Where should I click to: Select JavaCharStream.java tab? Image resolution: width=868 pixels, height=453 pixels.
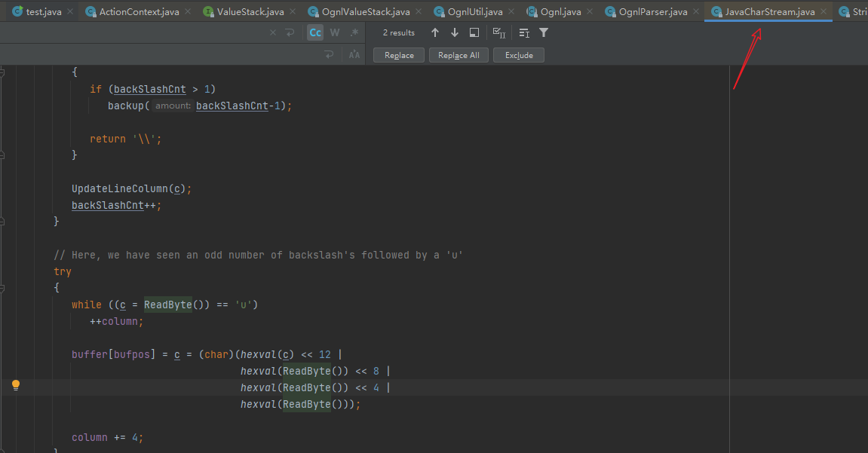coord(769,11)
